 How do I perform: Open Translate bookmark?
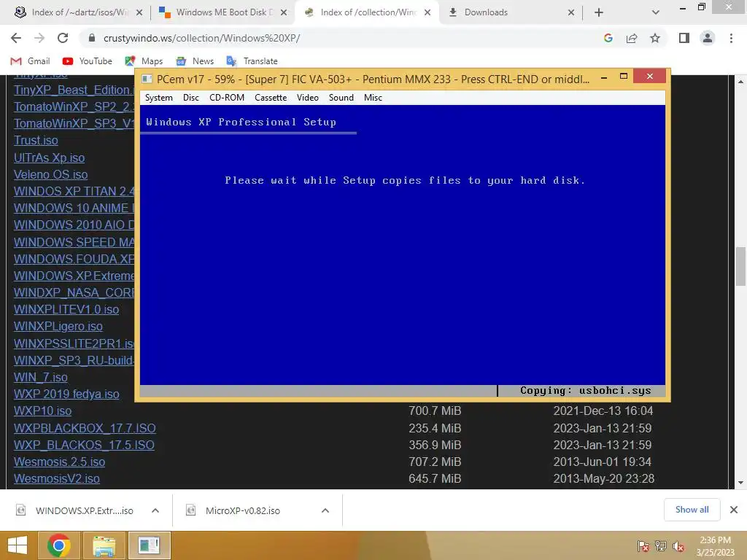click(x=252, y=61)
